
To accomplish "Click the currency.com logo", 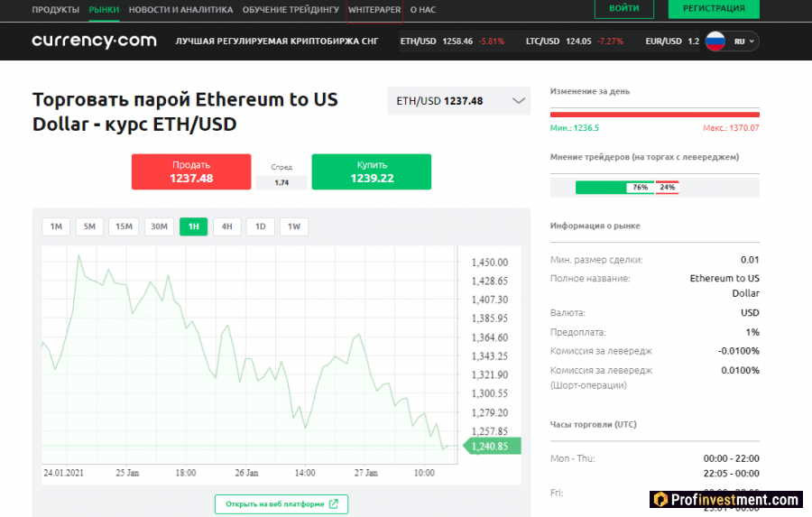I will [94, 41].
